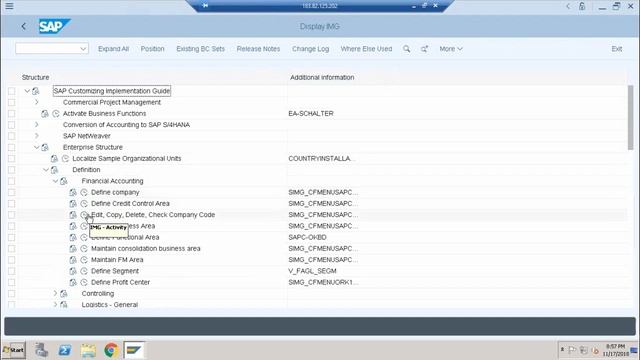Click the SAP back arrow
Image resolution: width=640 pixels, height=360 pixels.
[x=24, y=27]
